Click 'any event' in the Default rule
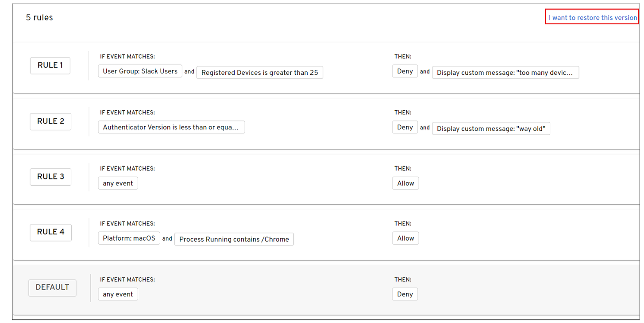This screenshot has height=323, width=644. click(x=118, y=294)
